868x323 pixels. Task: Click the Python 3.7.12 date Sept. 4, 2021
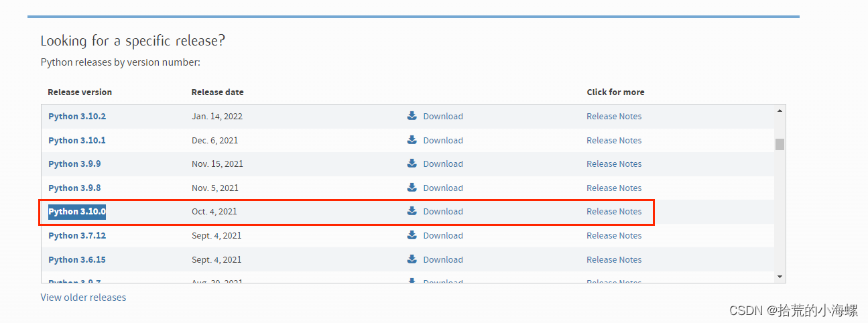[216, 235]
